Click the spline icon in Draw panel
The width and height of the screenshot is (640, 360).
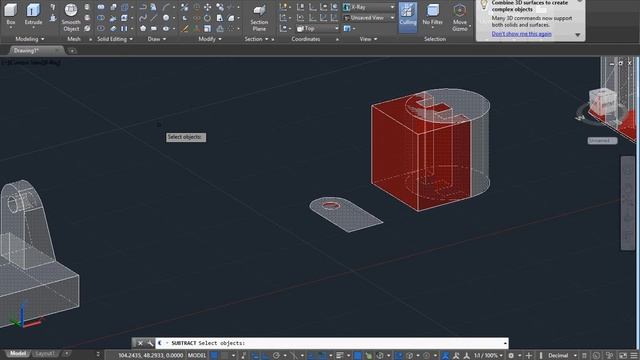point(142,18)
